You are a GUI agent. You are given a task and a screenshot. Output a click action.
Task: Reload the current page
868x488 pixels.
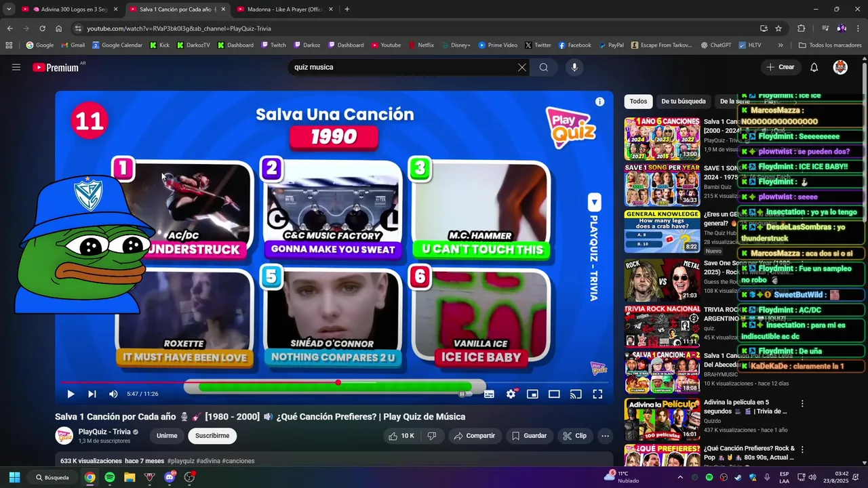[x=42, y=28]
